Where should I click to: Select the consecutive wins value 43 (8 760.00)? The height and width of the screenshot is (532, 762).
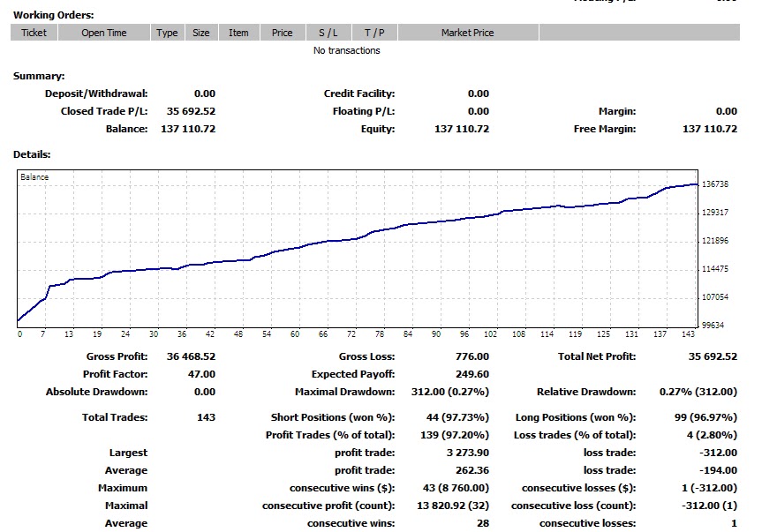(456, 488)
